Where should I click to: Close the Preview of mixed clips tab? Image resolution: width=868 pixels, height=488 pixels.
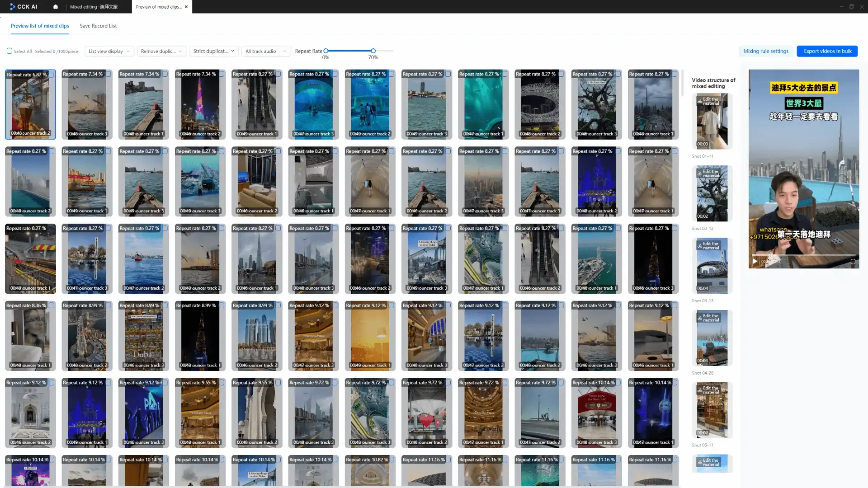(186, 7)
